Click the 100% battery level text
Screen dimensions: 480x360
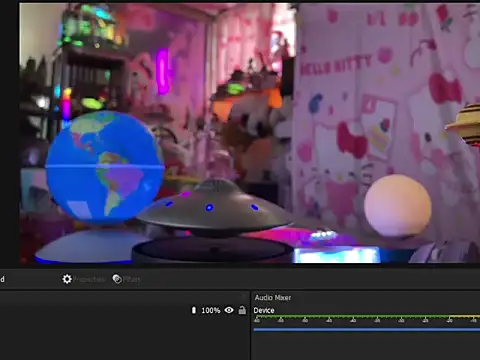(x=211, y=311)
